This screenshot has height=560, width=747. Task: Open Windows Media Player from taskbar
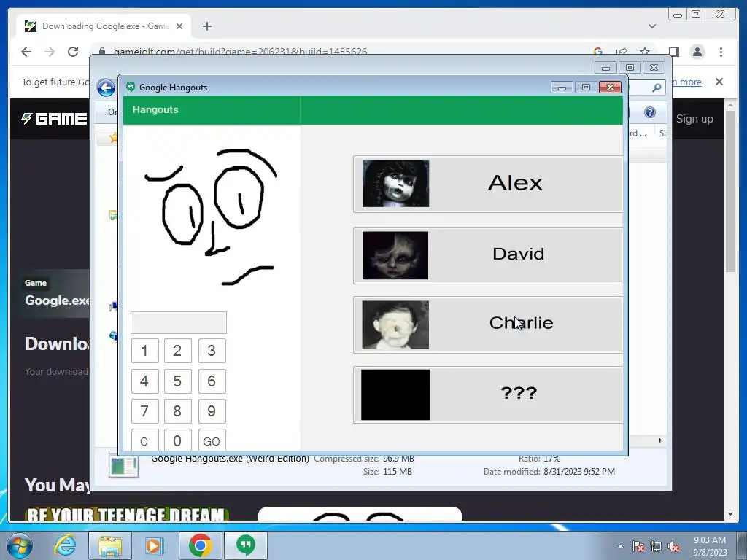[153, 545]
